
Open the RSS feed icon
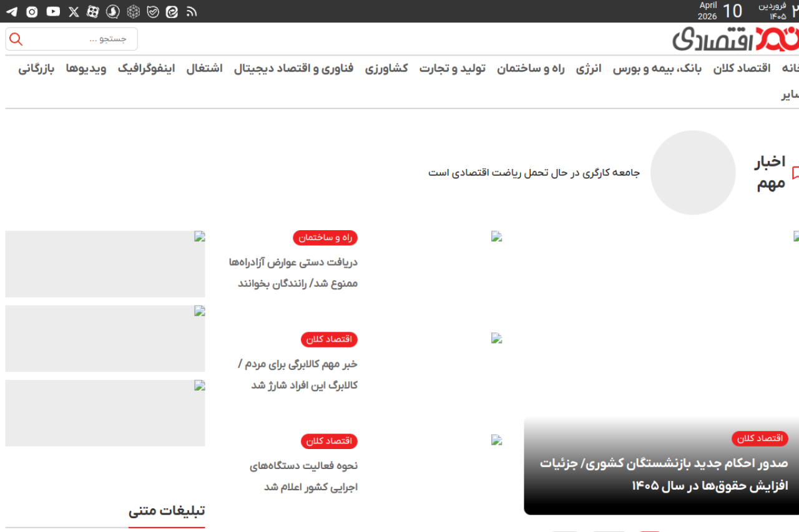pyautogui.click(x=192, y=11)
